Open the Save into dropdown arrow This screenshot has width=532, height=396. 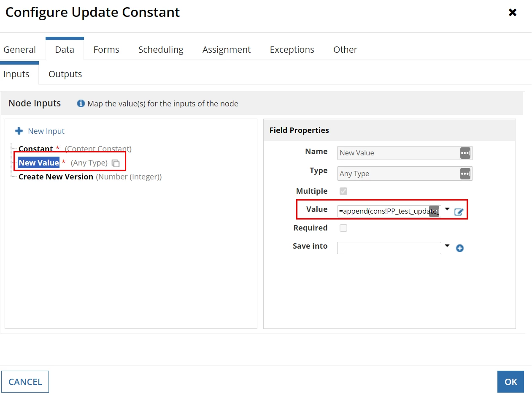447,246
